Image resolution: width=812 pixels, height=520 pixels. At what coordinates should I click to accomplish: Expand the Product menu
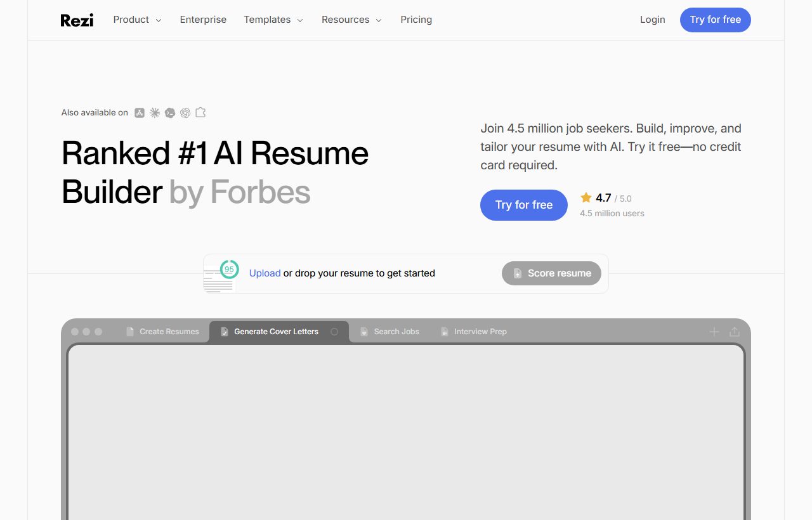pos(137,20)
